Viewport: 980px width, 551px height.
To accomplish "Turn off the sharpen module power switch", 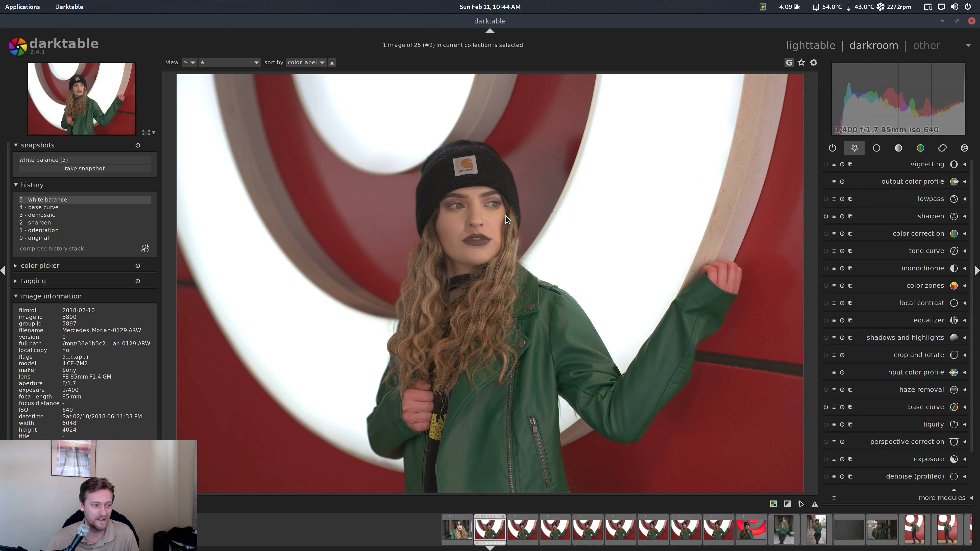I will pyautogui.click(x=826, y=216).
